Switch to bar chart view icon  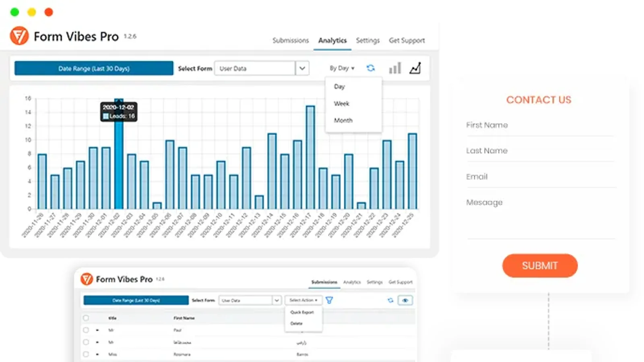tap(395, 68)
